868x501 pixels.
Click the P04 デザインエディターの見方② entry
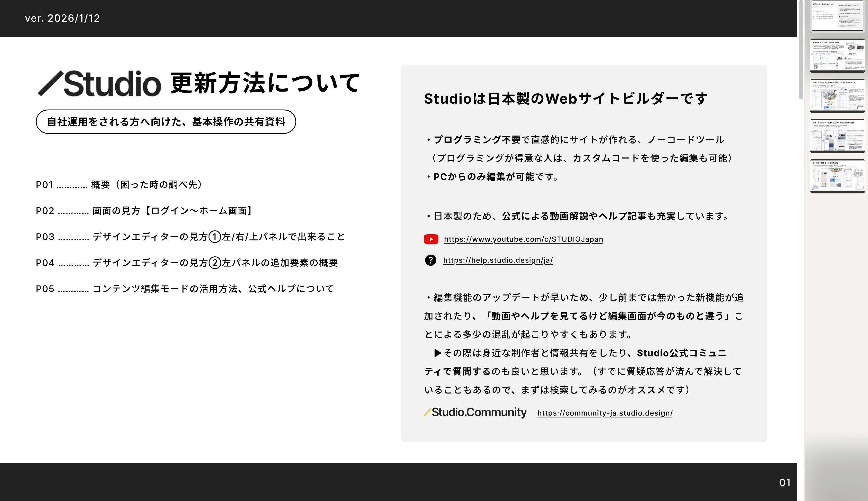tap(187, 263)
